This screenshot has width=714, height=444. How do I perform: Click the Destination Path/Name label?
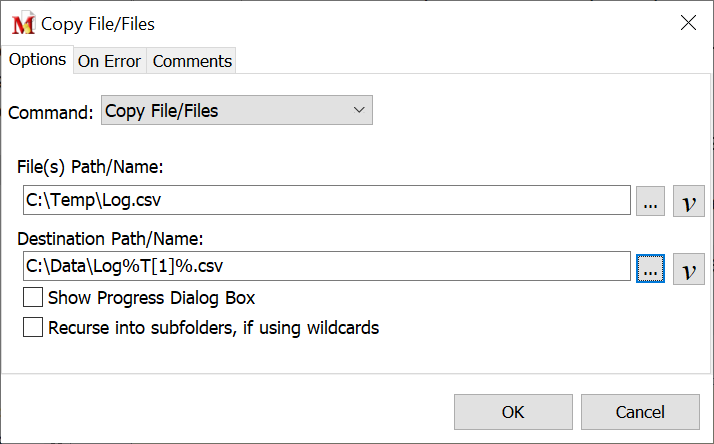(x=111, y=238)
